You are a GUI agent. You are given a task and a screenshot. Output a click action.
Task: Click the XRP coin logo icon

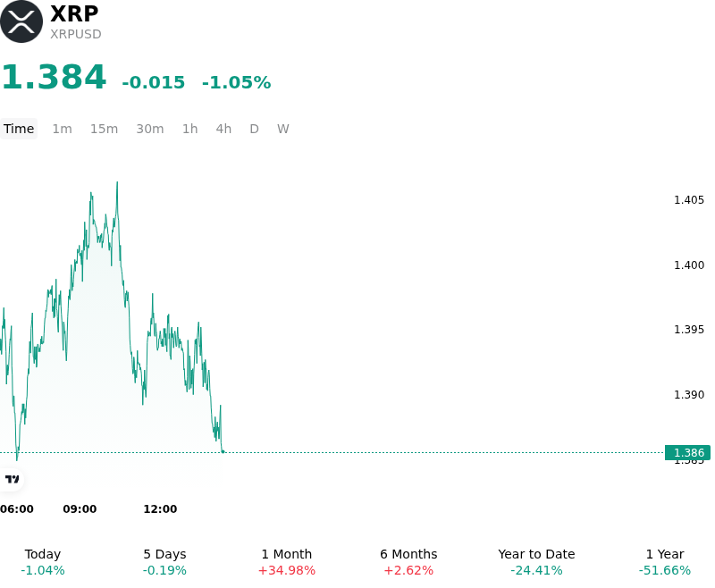(x=21, y=21)
